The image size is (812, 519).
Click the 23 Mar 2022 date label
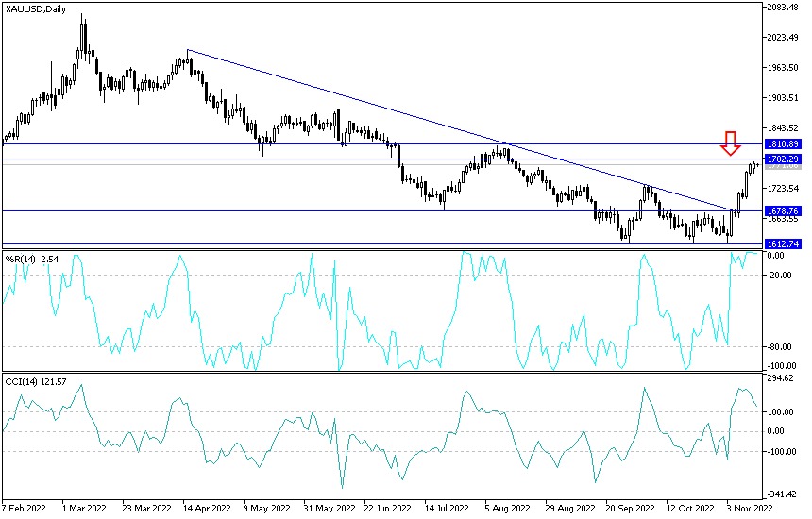(147, 508)
